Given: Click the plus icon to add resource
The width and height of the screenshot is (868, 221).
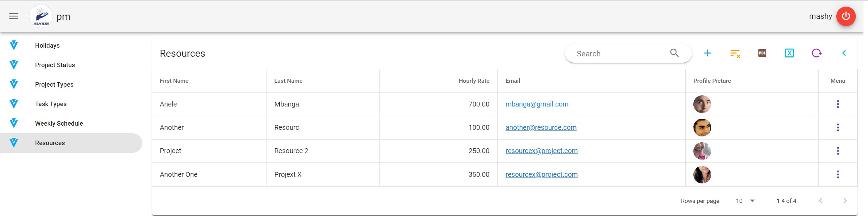Looking at the screenshot, I should [707, 53].
